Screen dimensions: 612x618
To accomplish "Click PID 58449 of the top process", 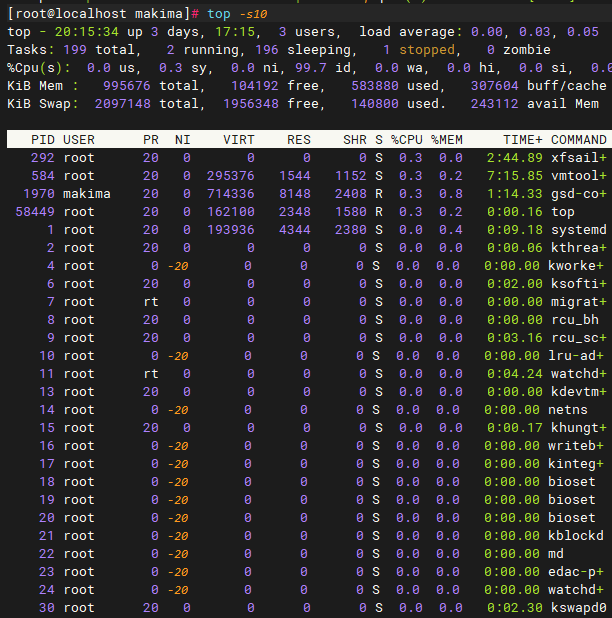I will (35, 212).
